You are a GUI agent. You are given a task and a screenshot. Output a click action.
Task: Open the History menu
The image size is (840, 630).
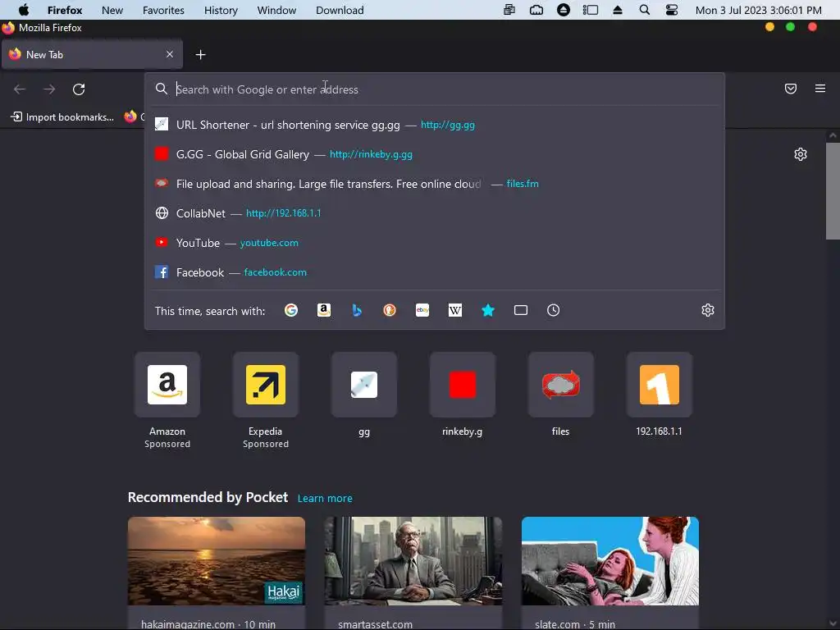pyautogui.click(x=221, y=10)
